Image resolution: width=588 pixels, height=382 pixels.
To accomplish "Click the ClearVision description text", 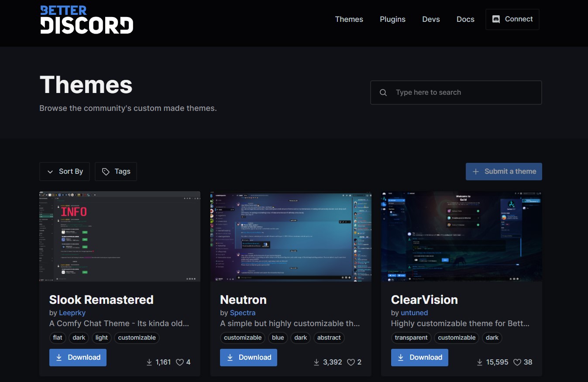I will (x=460, y=323).
